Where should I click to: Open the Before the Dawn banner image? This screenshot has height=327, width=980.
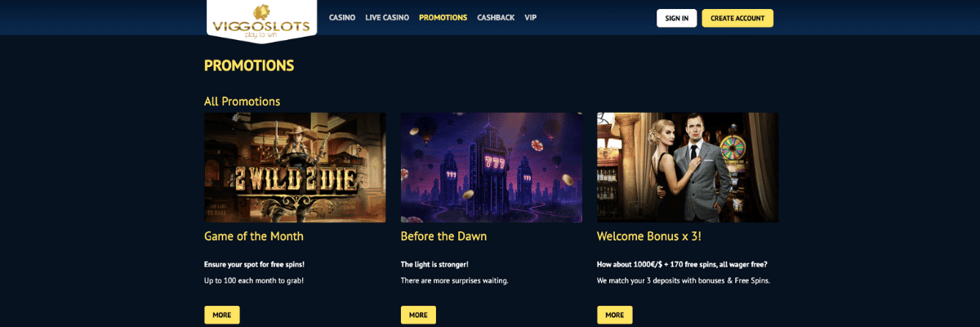coord(492,168)
